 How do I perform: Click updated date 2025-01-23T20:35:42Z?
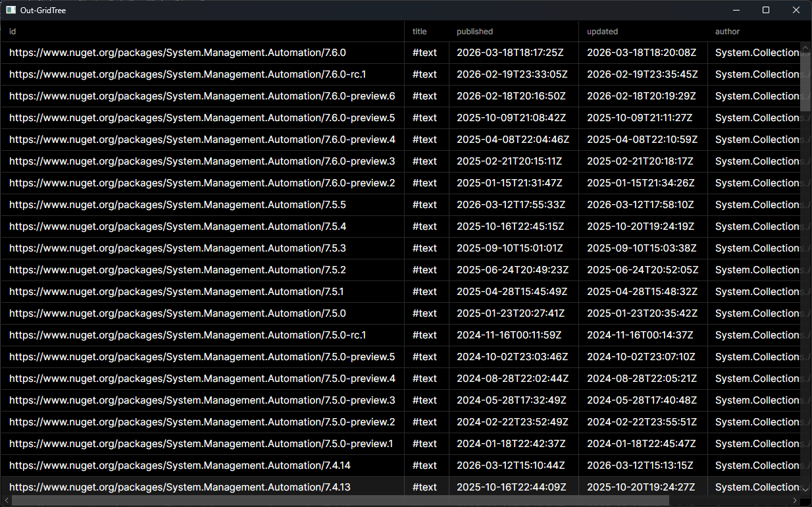[x=642, y=313]
